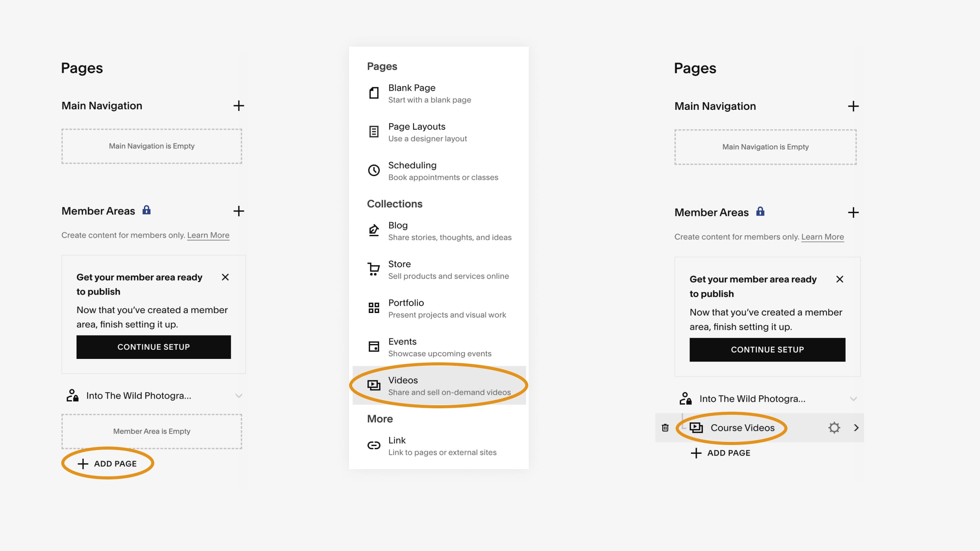This screenshot has height=551, width=980.
Task: Choose Link from More section
Action: click(439, 446)
